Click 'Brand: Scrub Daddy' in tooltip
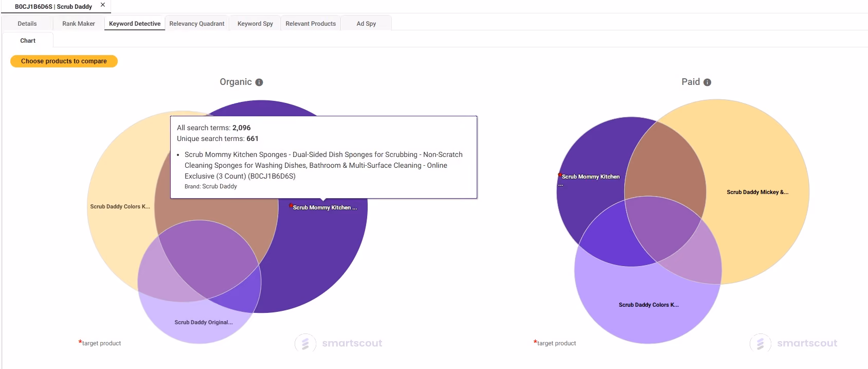868x369 pixels. [x=211, y=186]
